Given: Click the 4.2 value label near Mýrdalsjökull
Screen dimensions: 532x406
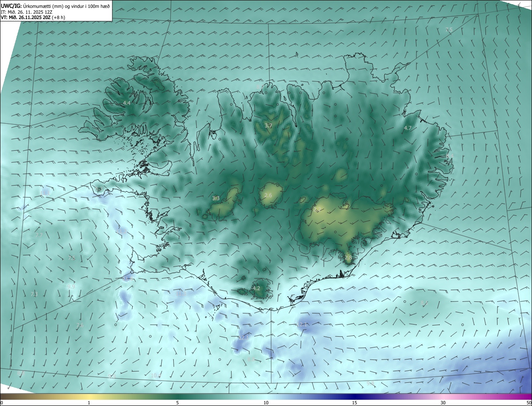Looking at the screenshot, I should (256, 289).
